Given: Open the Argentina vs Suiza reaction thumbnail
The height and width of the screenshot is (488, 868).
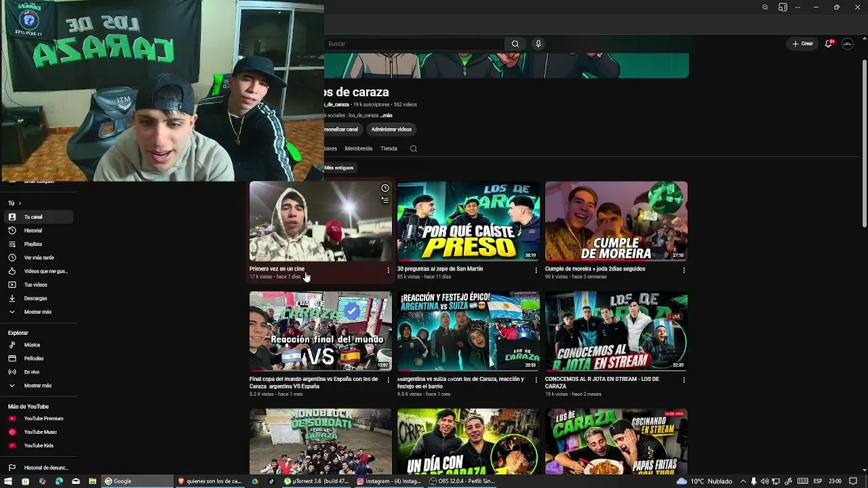Looking at the screenshot, I should click(x=469, y=331).
